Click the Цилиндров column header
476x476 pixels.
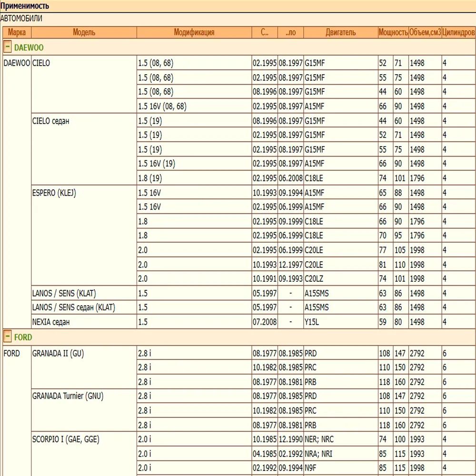click(x=458, y=32)
